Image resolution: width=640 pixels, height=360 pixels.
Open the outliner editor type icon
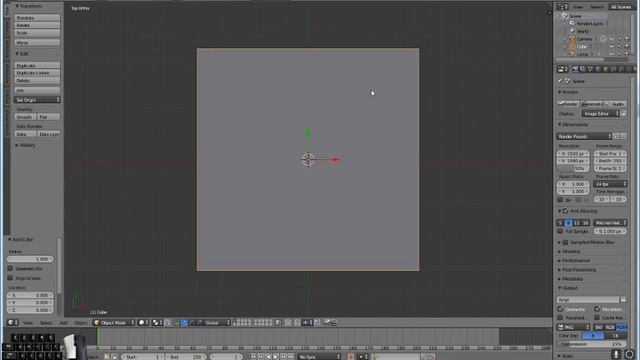pyautogui.click(x=562, y=7)
